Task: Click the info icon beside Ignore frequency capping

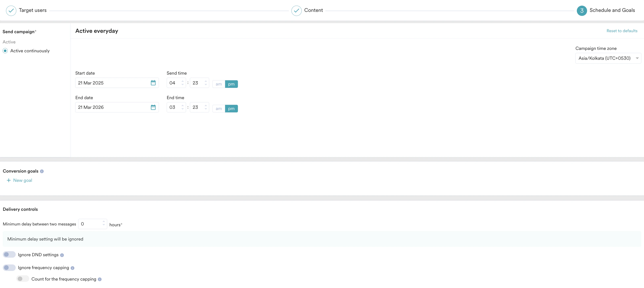Action: pyautogui.click(x=72, y=268)
